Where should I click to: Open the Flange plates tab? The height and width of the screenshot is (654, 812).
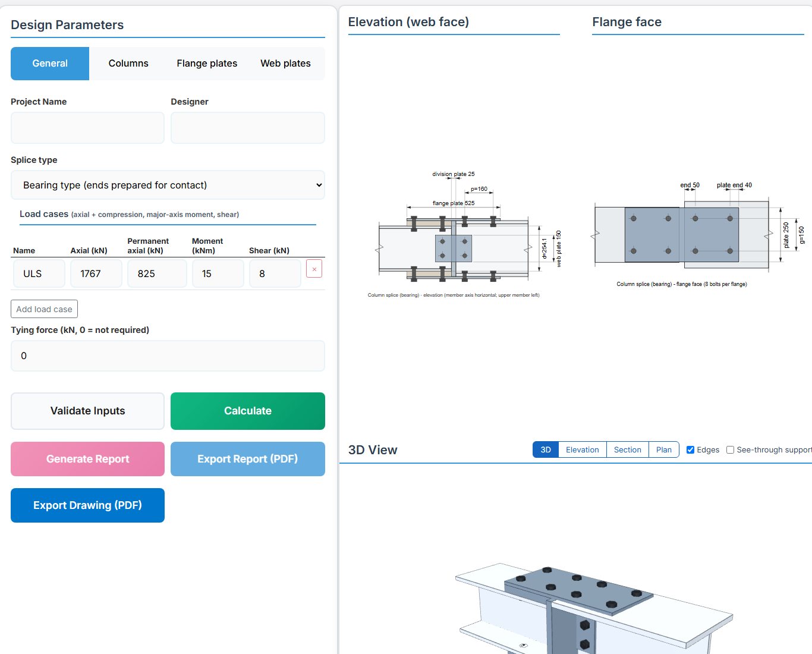point(207,64)
